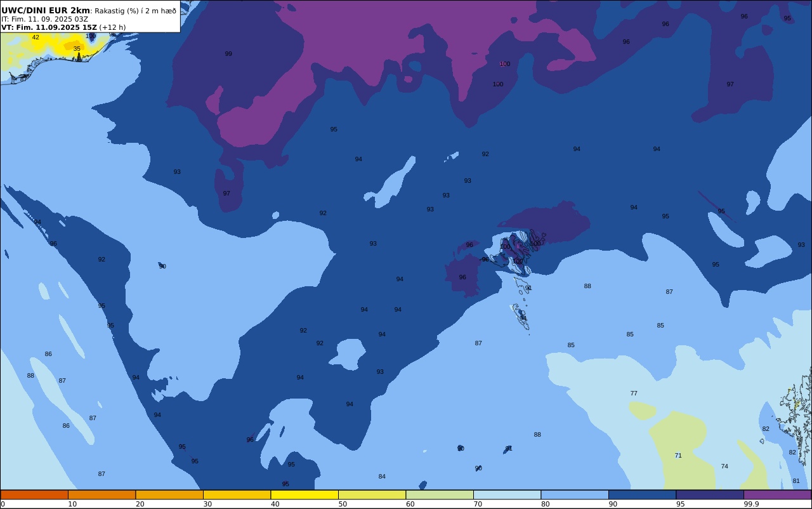This screenshot has height=509, width=812.
Task: Click the 80–90 light blue legend swatch
Action: (x=575, y=494)
